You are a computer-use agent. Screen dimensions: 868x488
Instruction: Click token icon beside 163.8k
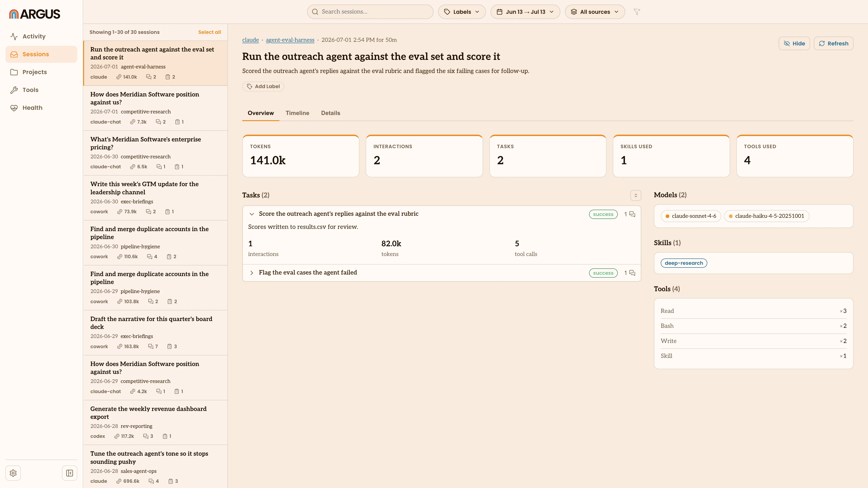[120, 347]
